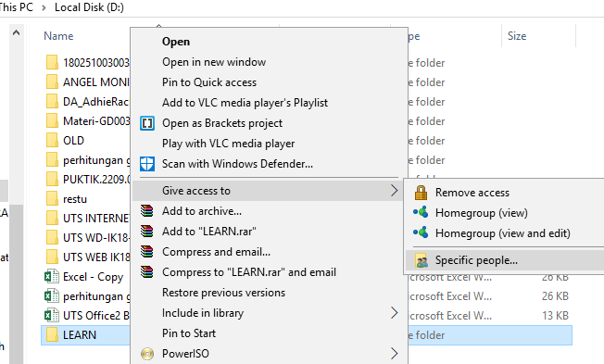Click the breadcrumb arrow after This PC
This screenshot has width=604, height=364.
coord(44,7)
